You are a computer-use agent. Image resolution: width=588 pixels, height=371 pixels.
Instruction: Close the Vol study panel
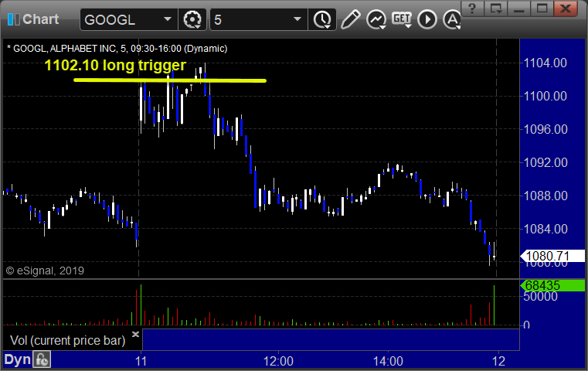pos(135,334)
